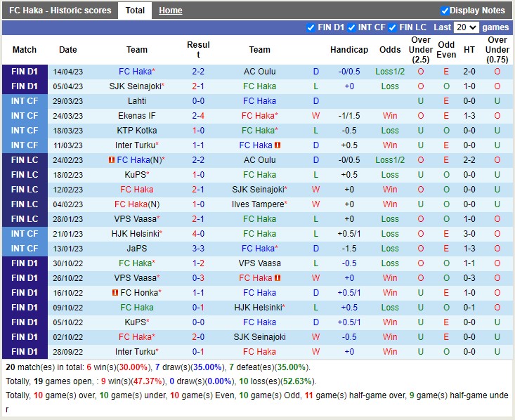
Task: Click red card icon beside FC Haka on 26/10/22
Action: tap(278, 278)
